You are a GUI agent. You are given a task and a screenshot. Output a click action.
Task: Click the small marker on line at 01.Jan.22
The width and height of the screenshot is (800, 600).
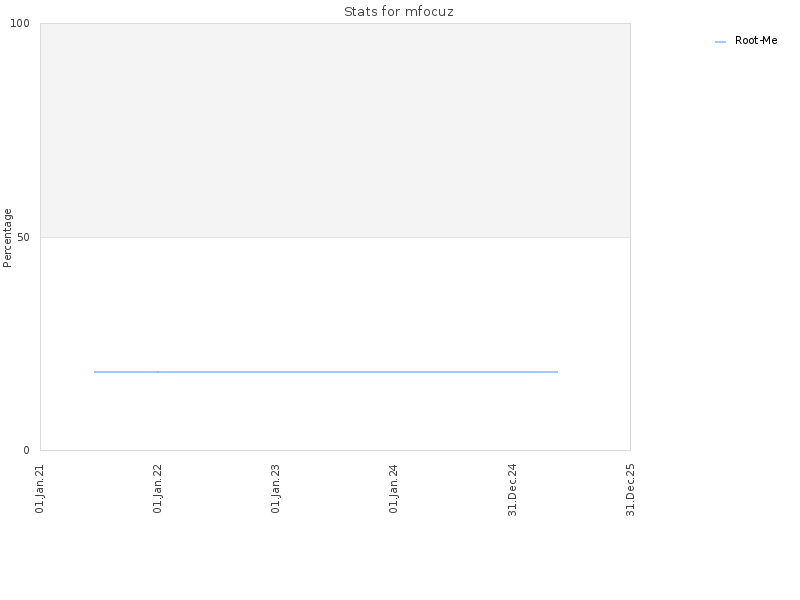click(x=157, y=372)
